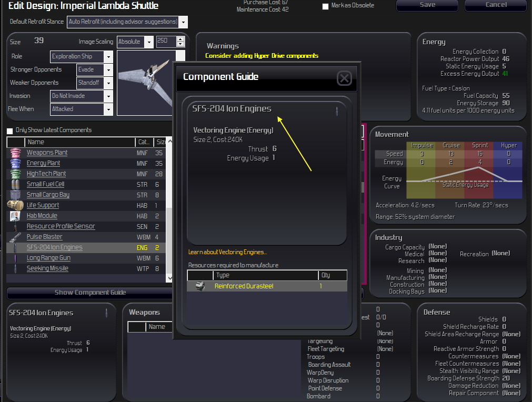Open Image Scaling Absolute dropdown
The width and height of the screenshot is (532, 402).
click(149, 42)
